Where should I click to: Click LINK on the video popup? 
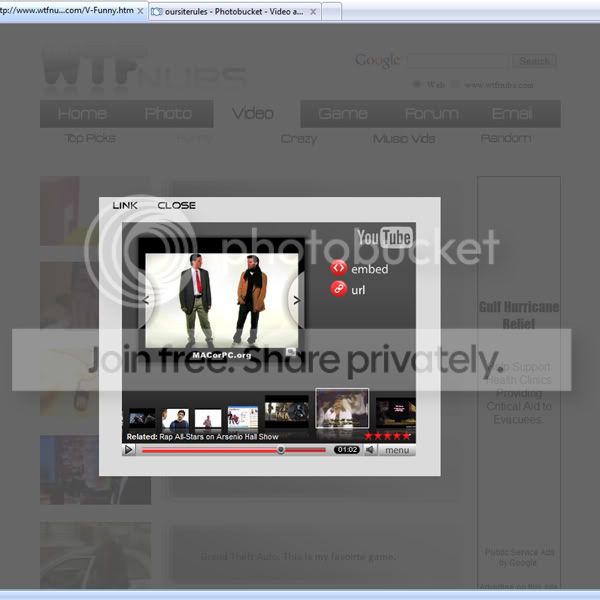tap(125, 205)
